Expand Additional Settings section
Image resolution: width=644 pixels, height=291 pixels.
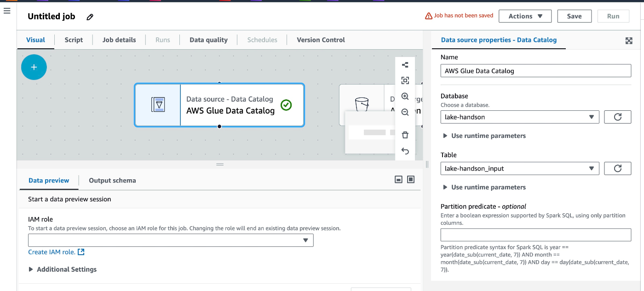click(x=63, y=269)
